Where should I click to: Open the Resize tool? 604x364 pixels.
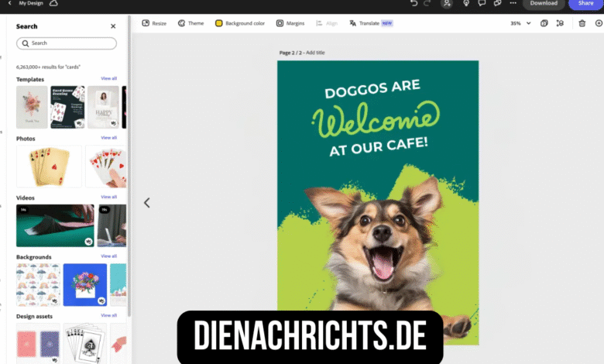tap(154, 23)
